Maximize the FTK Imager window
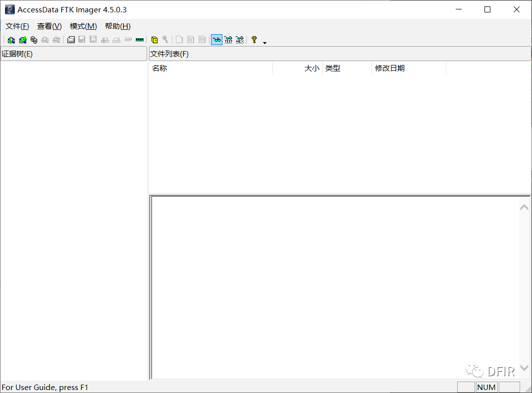The width and height of the screenshot is (532, 393). pyautogui.click(x=487, y=9)
